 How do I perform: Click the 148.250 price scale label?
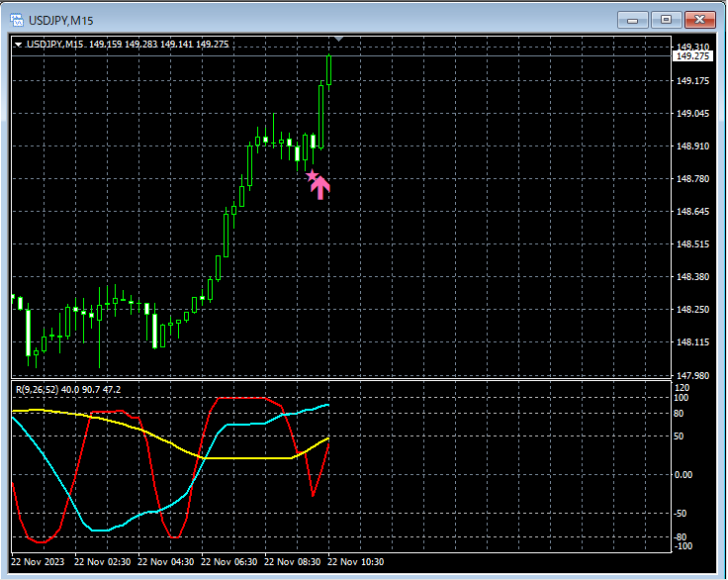[692, 309]
